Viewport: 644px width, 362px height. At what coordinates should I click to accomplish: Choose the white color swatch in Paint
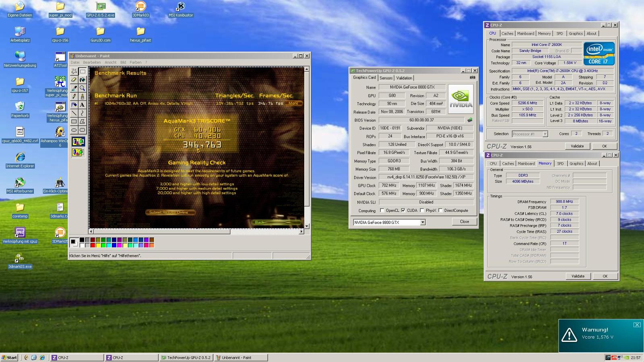coord(82,245)
